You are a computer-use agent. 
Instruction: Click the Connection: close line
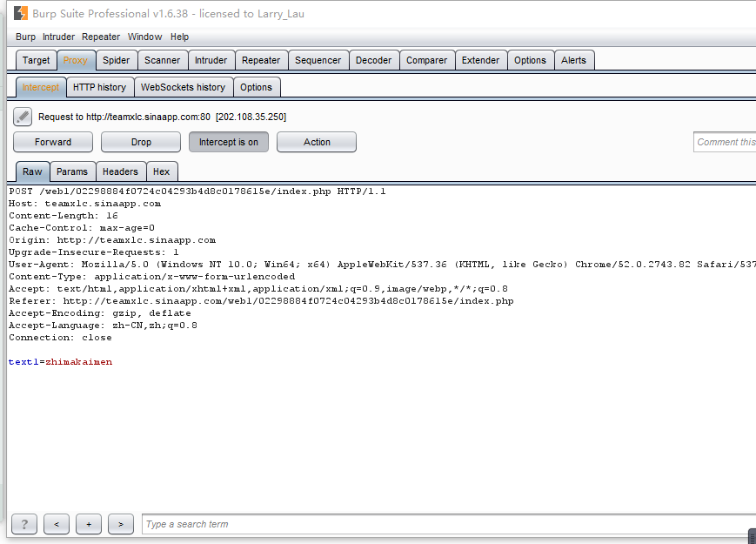pos(60,338)
